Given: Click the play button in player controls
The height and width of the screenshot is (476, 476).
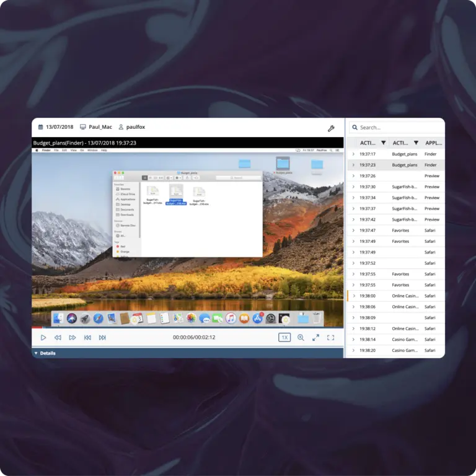Looking at the screenshot, I should 43,338.
